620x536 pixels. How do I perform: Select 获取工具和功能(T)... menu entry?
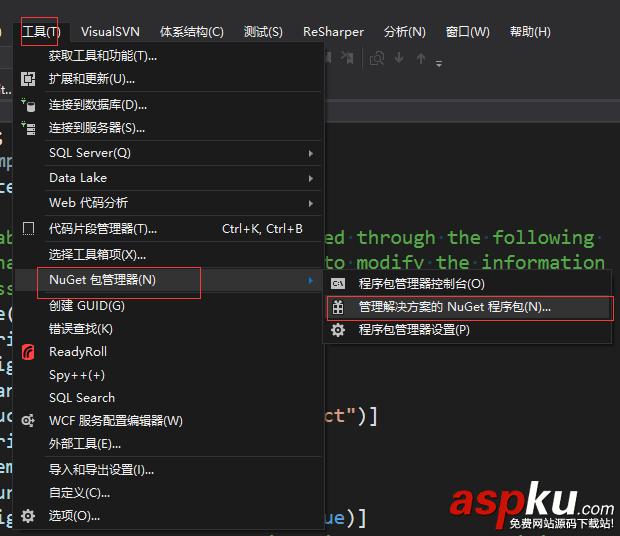103,56
